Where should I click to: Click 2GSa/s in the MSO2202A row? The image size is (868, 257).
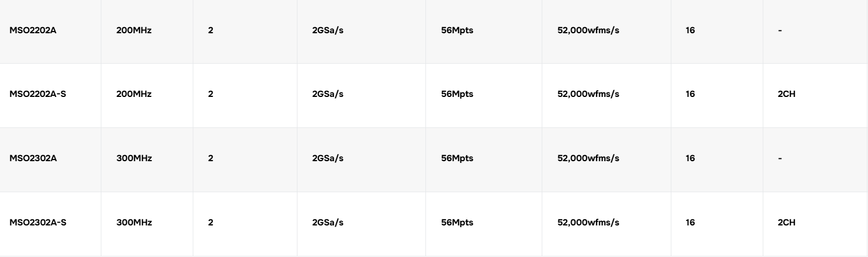click(x=328, y=30)
